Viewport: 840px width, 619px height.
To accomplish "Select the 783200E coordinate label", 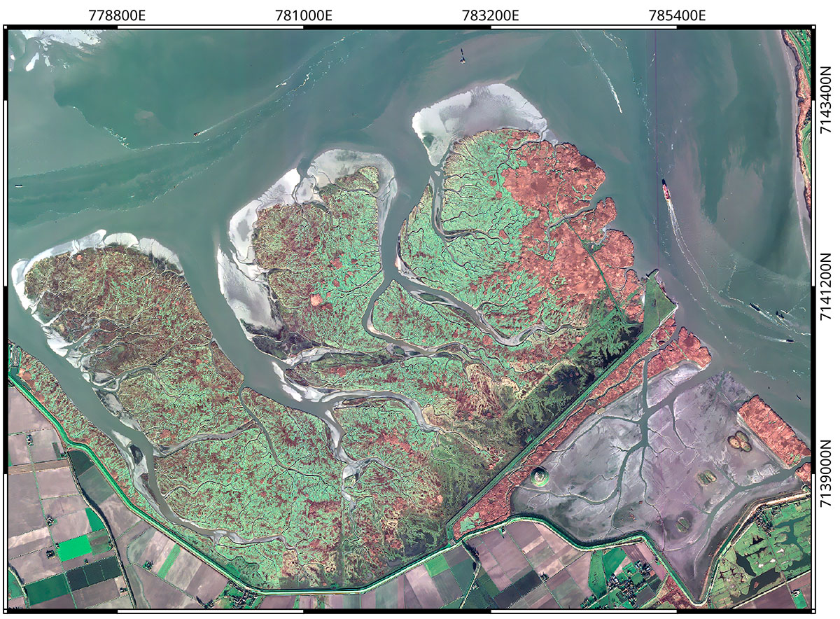I will [491, 15].
